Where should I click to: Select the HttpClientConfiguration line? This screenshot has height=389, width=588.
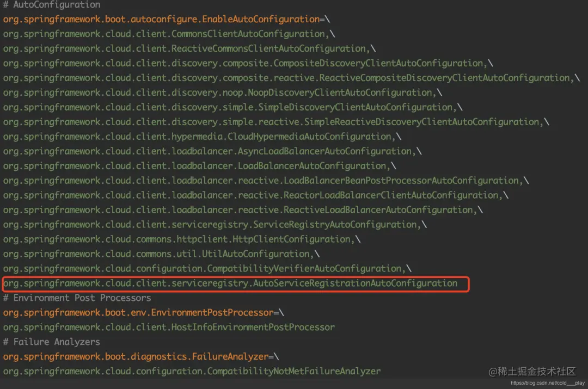click(x=181, y=239)
